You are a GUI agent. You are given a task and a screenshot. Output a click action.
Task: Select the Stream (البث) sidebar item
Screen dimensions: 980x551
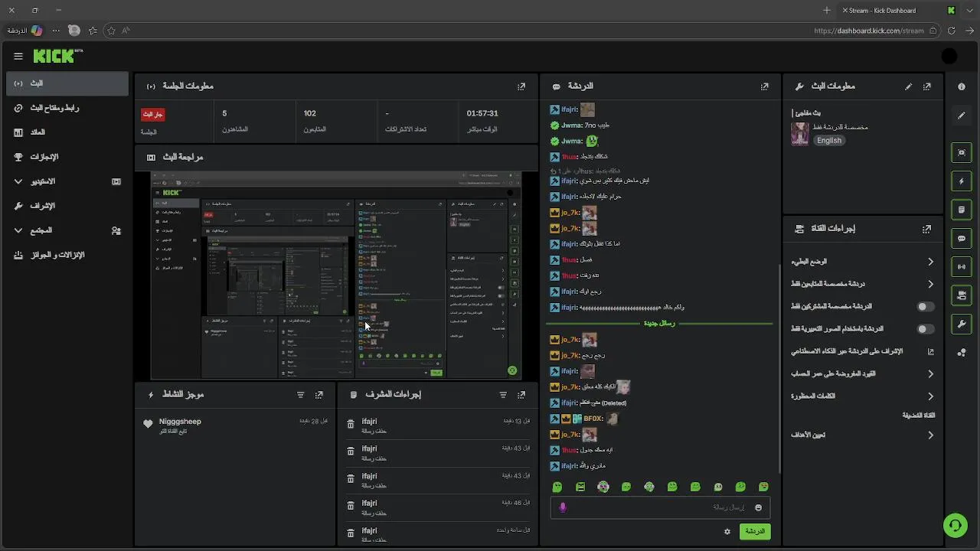(67, 83)
